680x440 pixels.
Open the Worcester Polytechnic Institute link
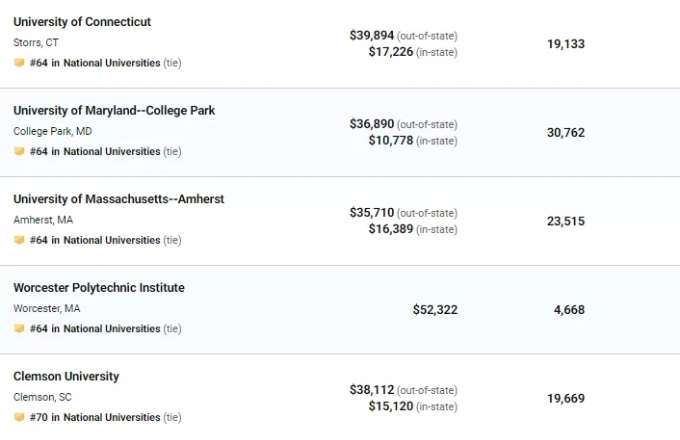pos(99,287)
